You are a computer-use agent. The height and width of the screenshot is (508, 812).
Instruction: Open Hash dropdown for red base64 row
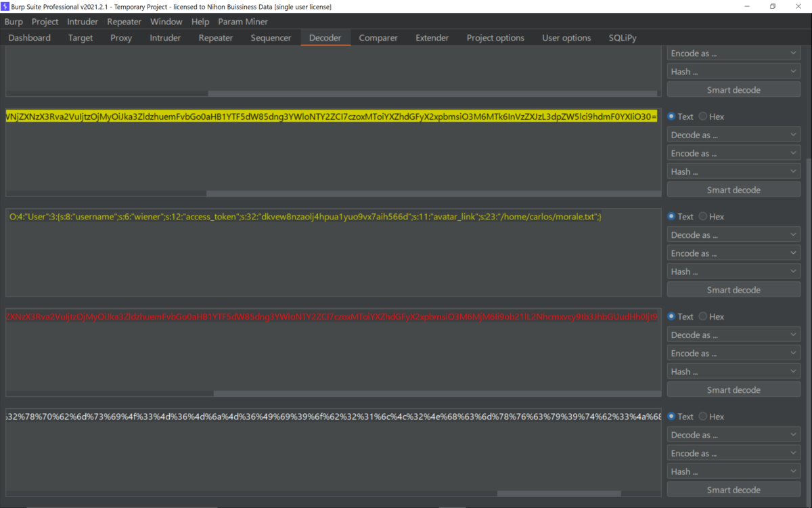pyautogui.click(x=734, y=371)
